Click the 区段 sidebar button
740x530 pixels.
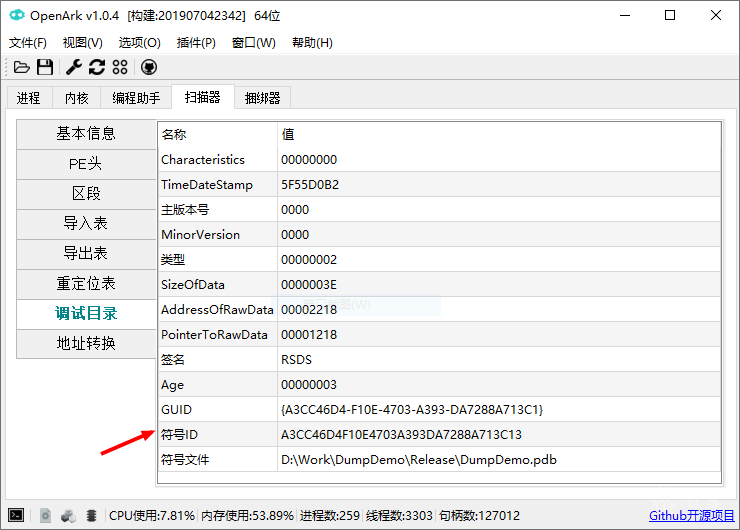coord(86,194)
